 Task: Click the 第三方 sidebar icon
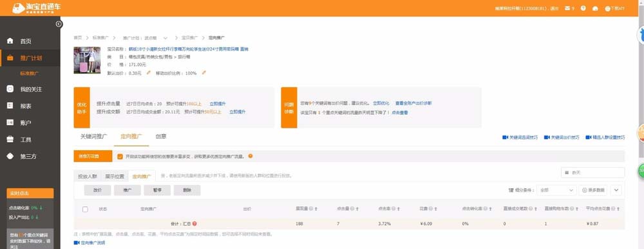tap(10, 156)
